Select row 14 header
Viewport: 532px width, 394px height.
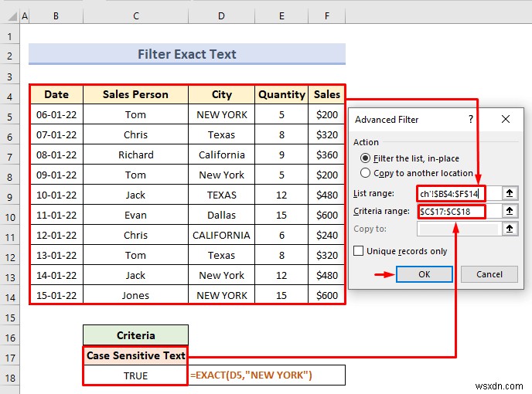pos(9,297)
